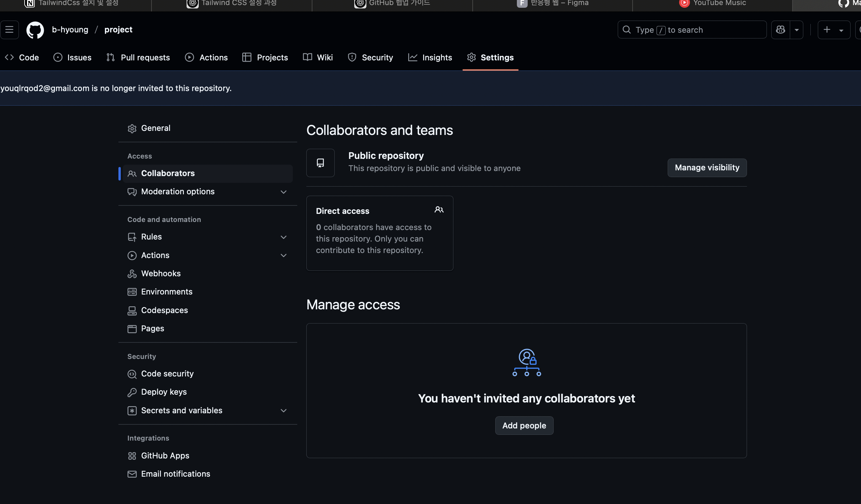
Task: Open the YouTube Music browser tab
Action: tap(712, 3)
